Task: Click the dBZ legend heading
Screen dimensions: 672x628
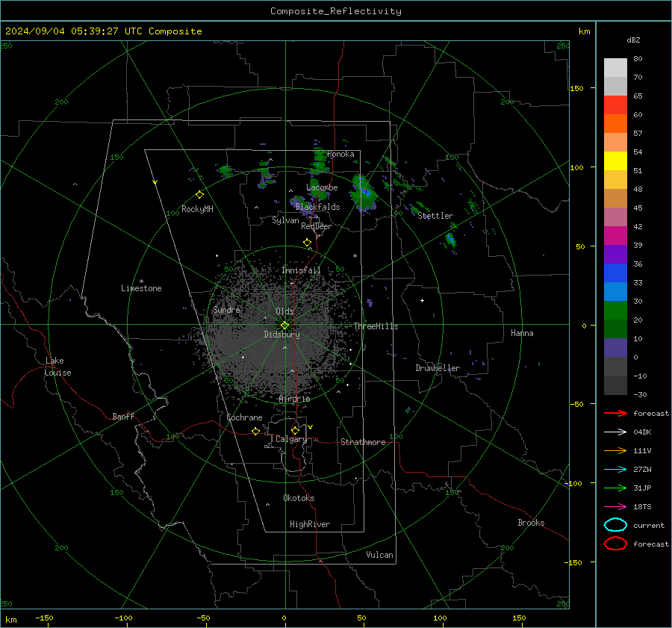Action: (633, 40)
